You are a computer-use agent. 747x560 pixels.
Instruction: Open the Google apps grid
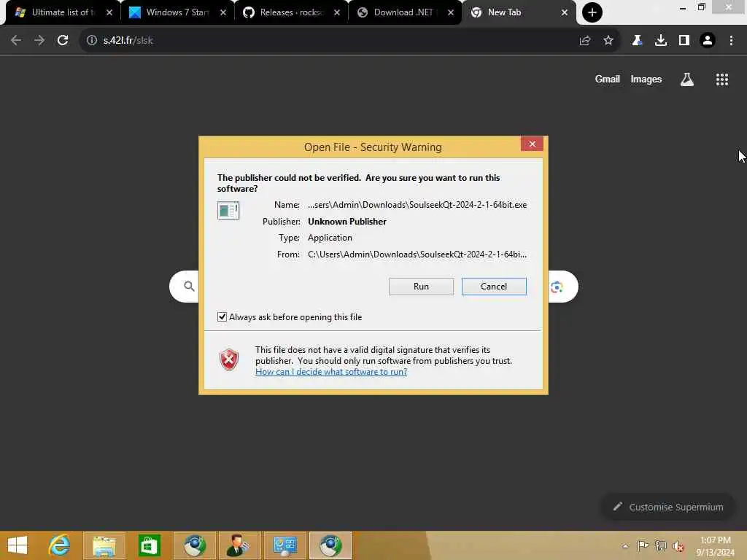(x=722, y=79)
